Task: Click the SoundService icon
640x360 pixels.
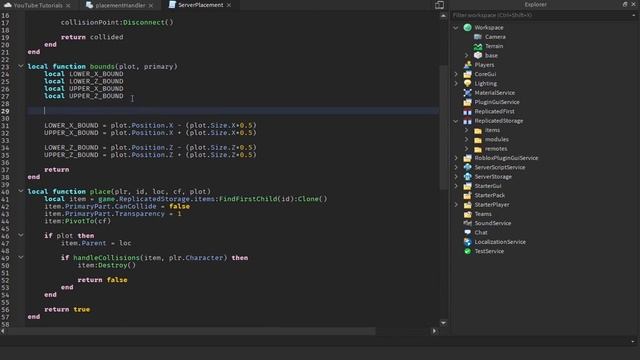Action: (x=467, y=223)
